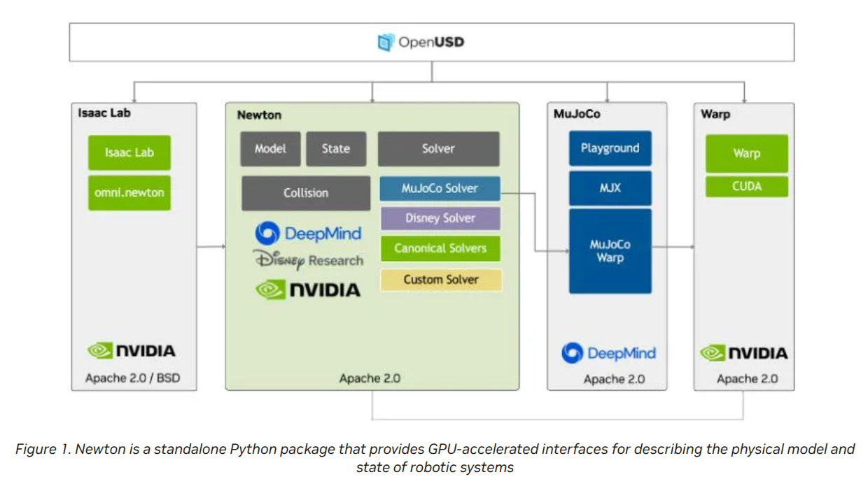Image resolution: width=868 pixels, height=486 pixels.
Task: Select the green omni.newton block
Action: click(129, 192)
